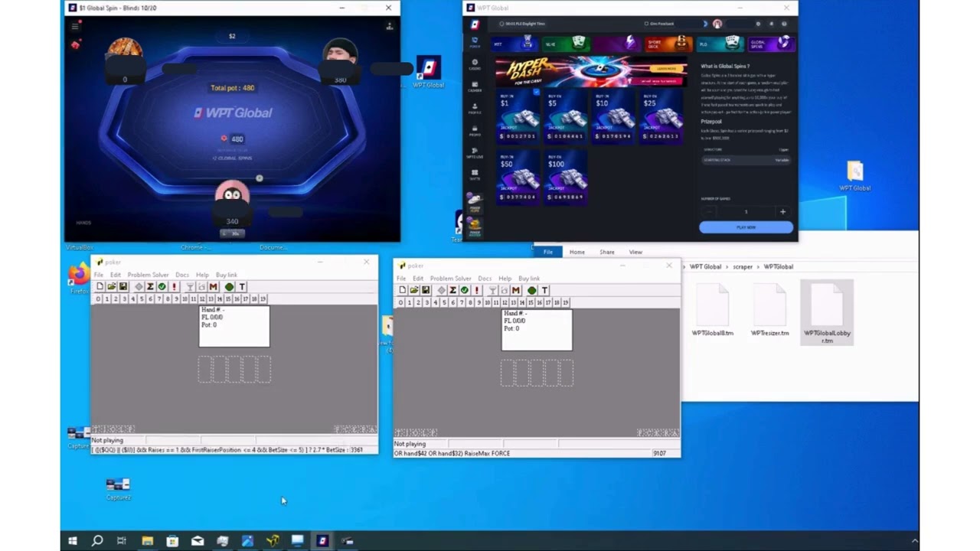Click the T icon in right poker window

[544, 291]
